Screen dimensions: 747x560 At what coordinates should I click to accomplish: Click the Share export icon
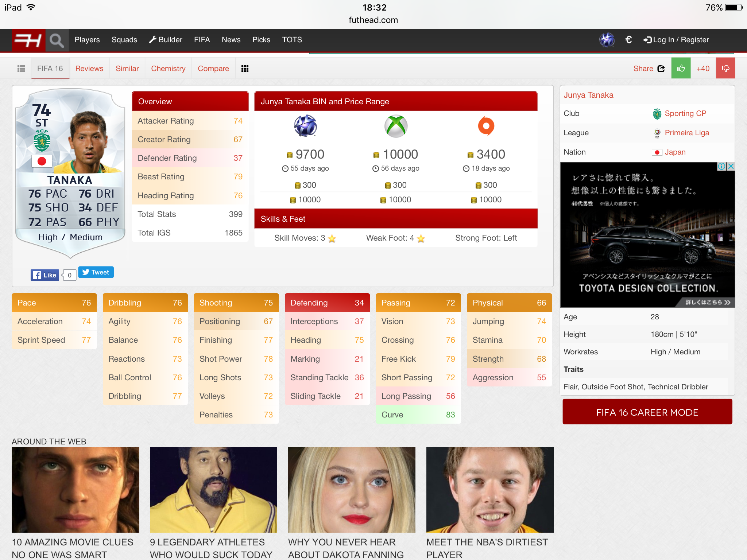[661, 69]
